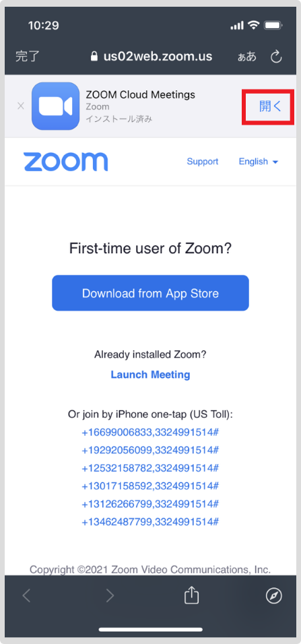Click Download from App Store button
Screen dimensions: 301x644
coord(150,293)
